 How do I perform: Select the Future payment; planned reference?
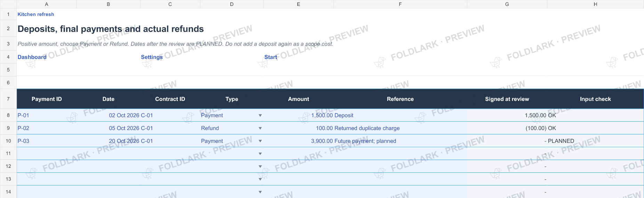[x=400, y=141]
